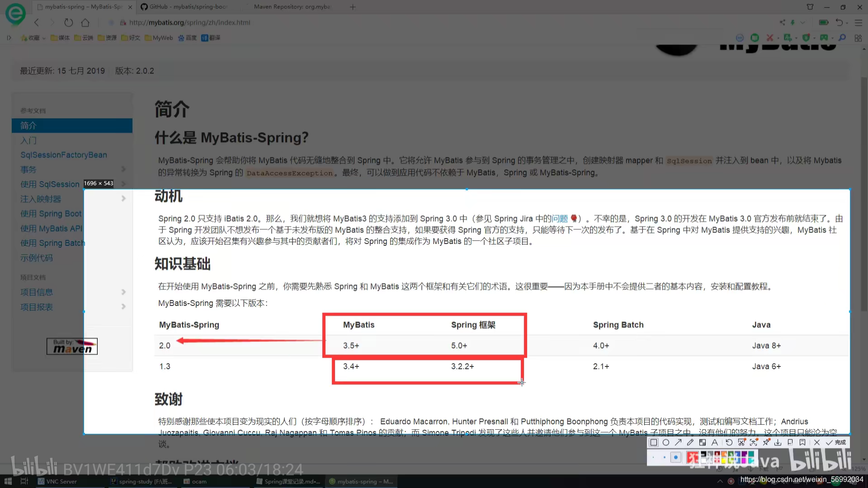
Task: Expand the 事务 sidebar section
Action: (x=123, y=169)
